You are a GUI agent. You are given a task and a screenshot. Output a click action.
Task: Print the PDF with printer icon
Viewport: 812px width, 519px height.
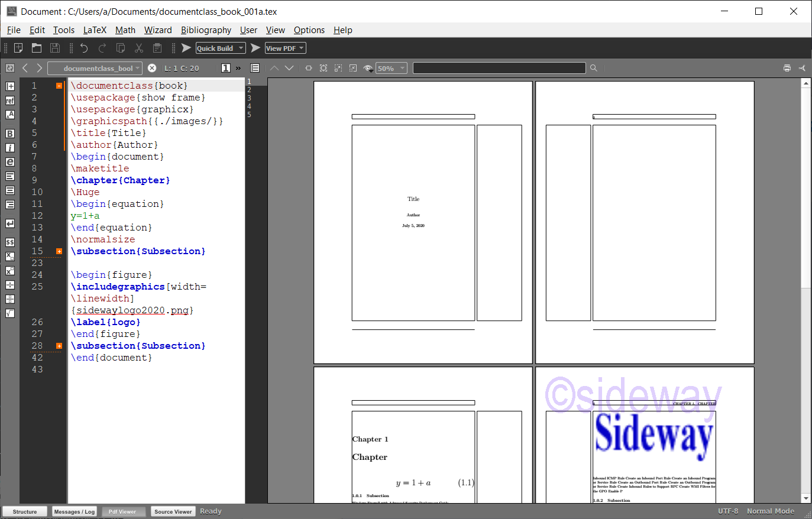pyautogui.click(x=787, y=68)
